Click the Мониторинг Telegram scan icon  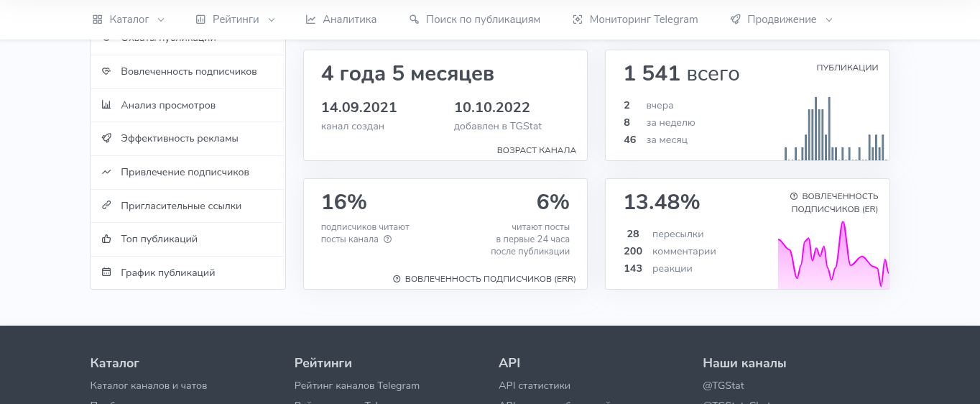[578, 19]
